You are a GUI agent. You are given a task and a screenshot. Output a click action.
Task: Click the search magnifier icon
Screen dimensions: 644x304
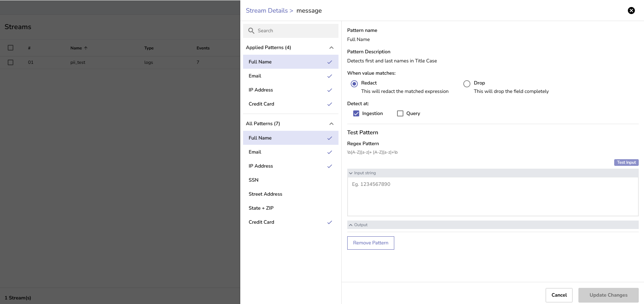pos(251,31)
